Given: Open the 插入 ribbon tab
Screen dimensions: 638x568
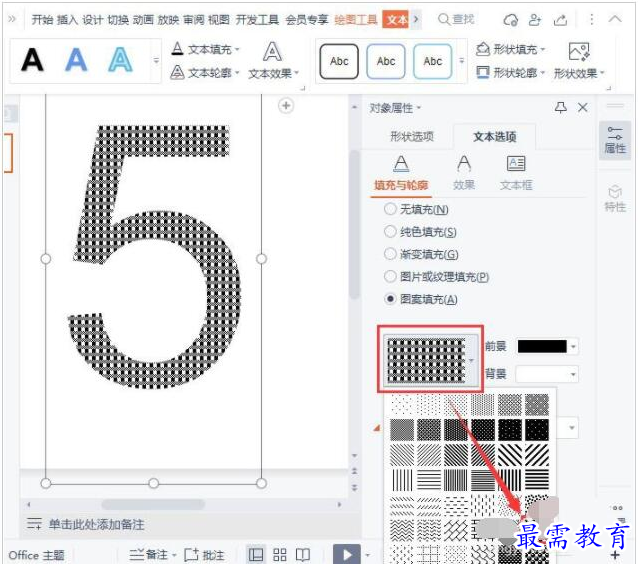Looking at the screenshot, I should 67,20.
